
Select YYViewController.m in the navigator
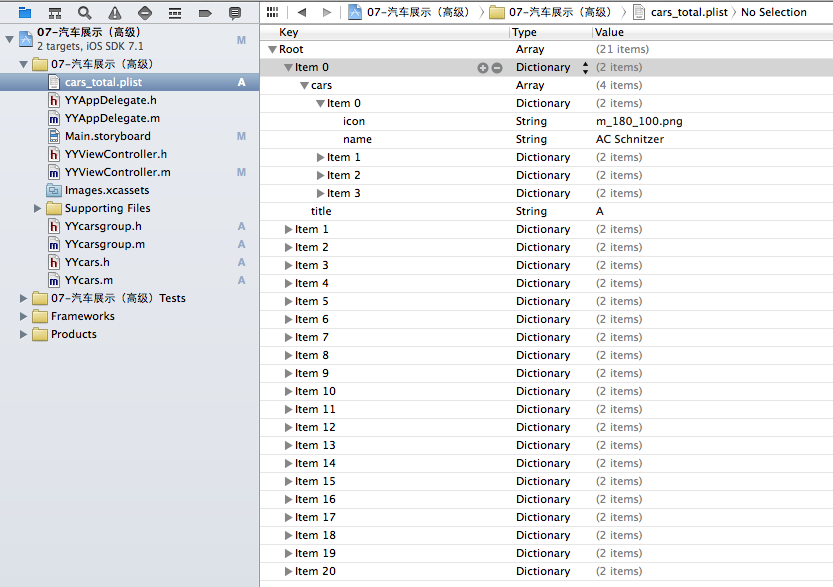117,172
